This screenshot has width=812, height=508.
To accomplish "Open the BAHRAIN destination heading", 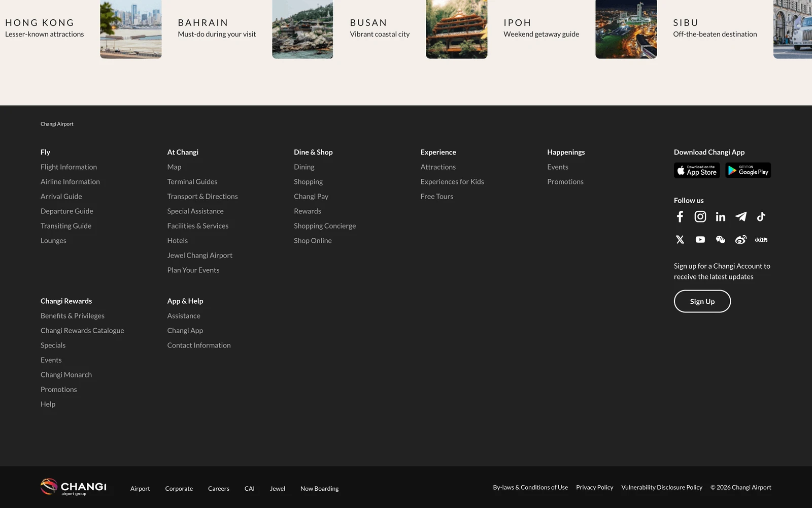I will 203,23.
